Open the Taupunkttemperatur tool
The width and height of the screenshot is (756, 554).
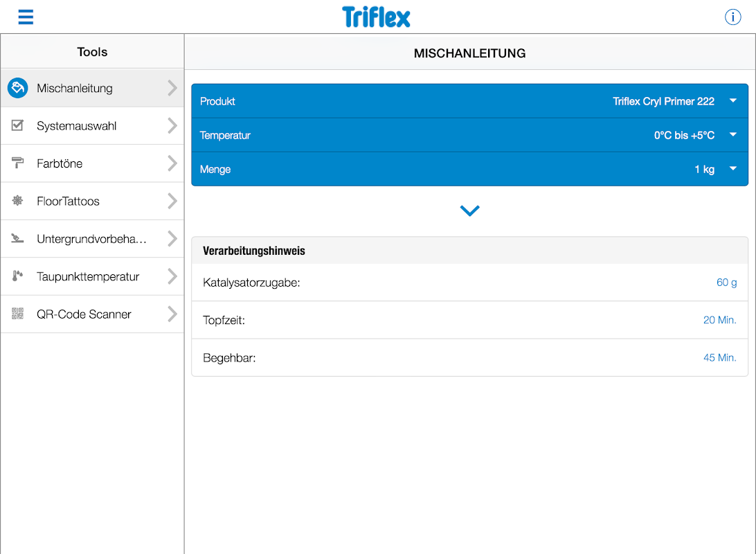(x=92, y=276)
